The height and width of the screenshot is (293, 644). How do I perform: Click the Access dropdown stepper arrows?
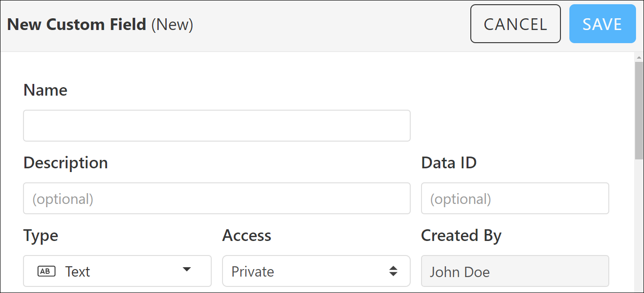(x=393, y=271)
